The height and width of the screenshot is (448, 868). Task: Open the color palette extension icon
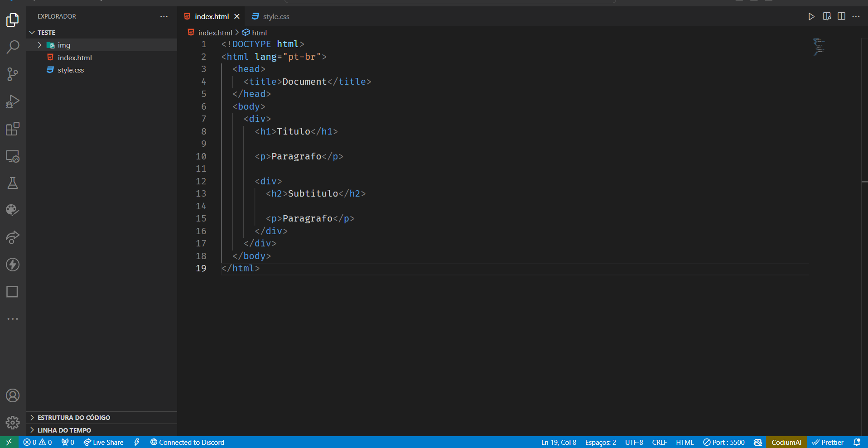(x=13, y=210)
